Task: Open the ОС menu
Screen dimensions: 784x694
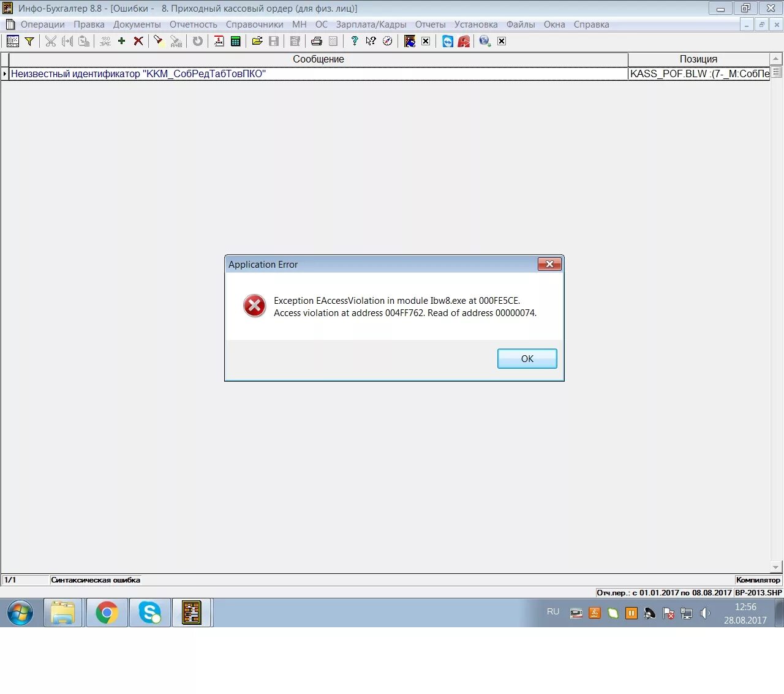Action: (x=322, y=25)
